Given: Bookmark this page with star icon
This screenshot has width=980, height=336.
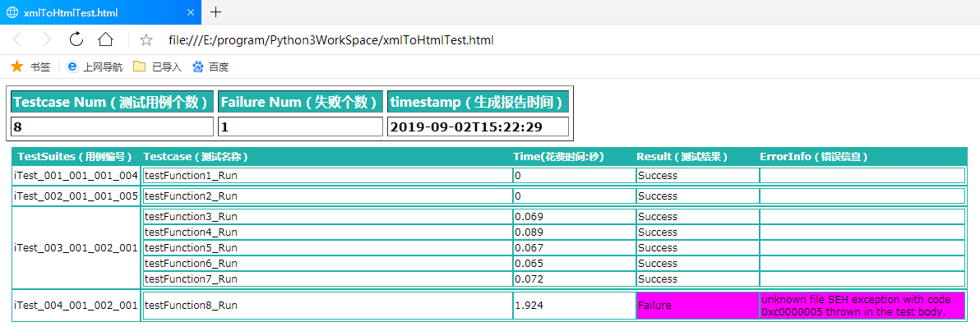Looking at the screenshot, I should [x=146, y=40].
